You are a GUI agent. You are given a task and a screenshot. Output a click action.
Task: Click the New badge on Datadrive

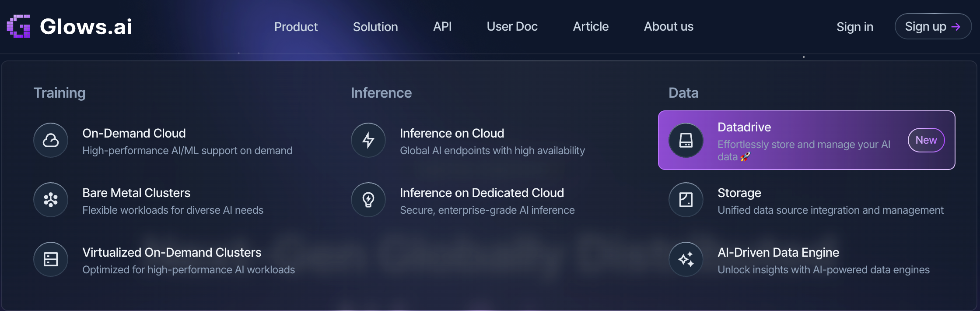926,140
